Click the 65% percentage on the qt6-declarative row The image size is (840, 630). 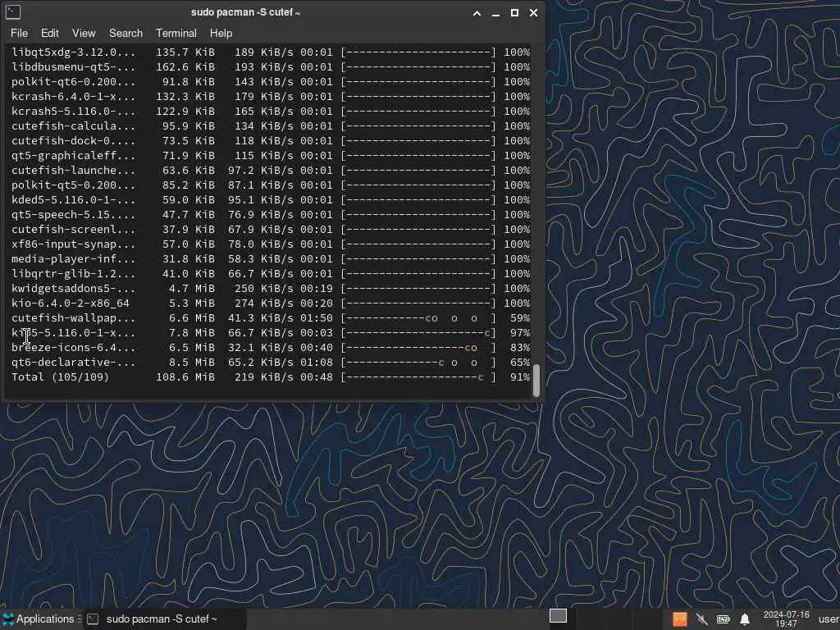pyautogui.click(x=519, y=363)
